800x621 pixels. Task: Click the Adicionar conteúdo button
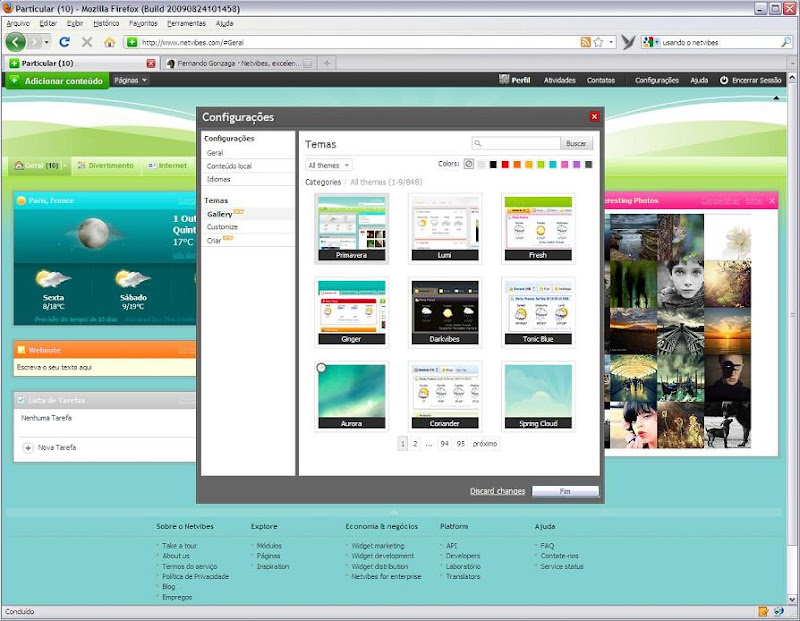click(57, 80)
